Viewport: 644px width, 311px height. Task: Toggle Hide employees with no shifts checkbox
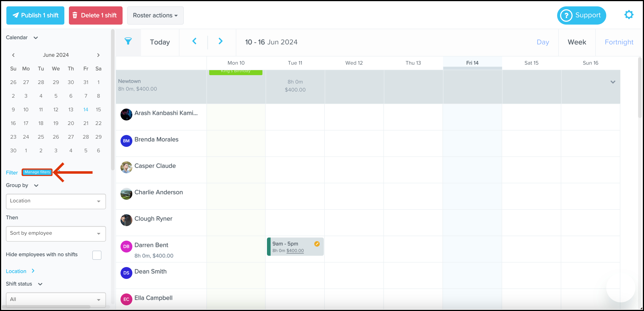click(97, 255)
